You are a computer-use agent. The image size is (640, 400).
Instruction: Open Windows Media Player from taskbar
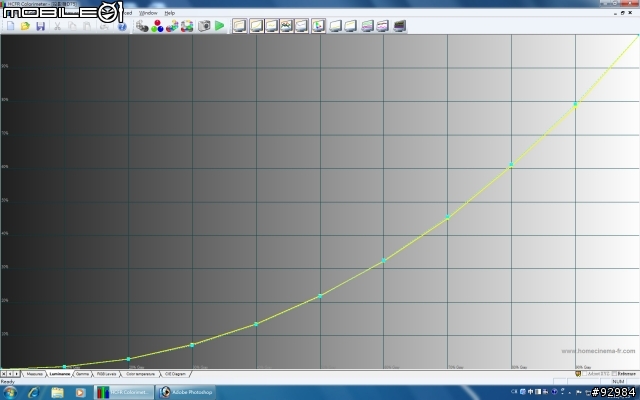[x=80, y=393]
